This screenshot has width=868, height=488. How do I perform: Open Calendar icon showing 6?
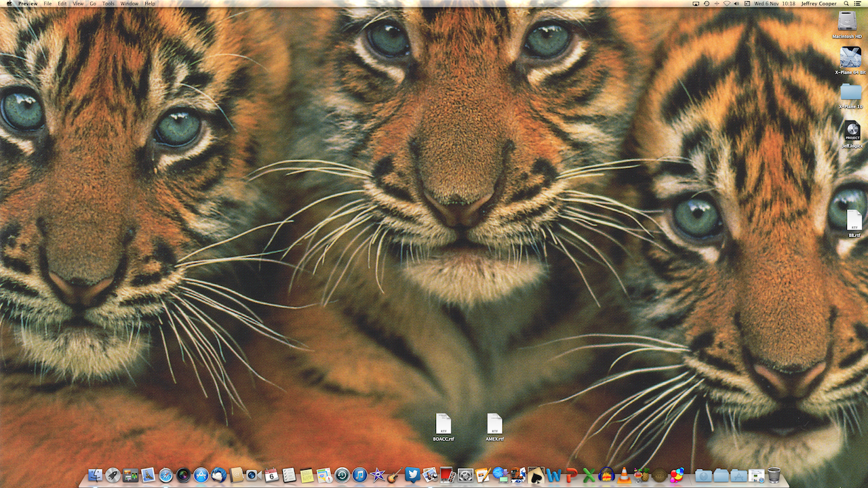coord(271,475)
